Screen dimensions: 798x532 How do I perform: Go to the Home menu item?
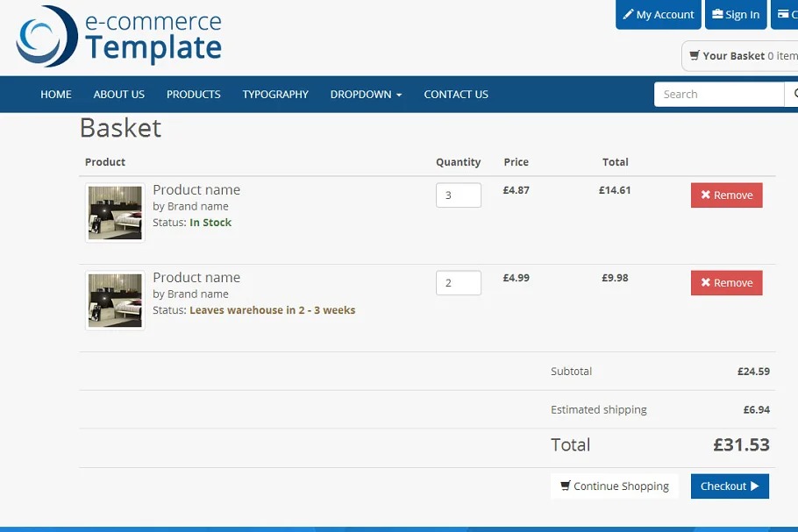coord(56,95)
